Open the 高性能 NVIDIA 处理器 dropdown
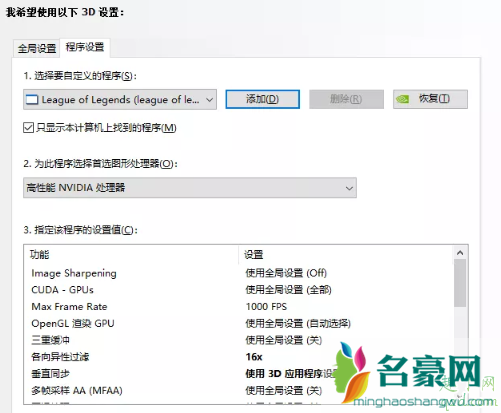This screenshot has width=501, height=413. (x=190, y=188)
